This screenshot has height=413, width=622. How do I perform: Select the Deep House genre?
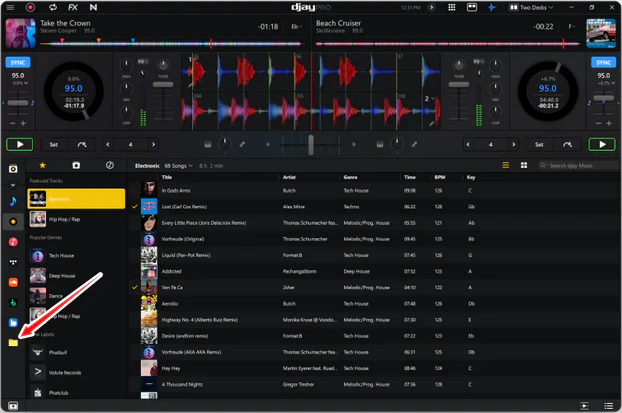coord(76,276)
